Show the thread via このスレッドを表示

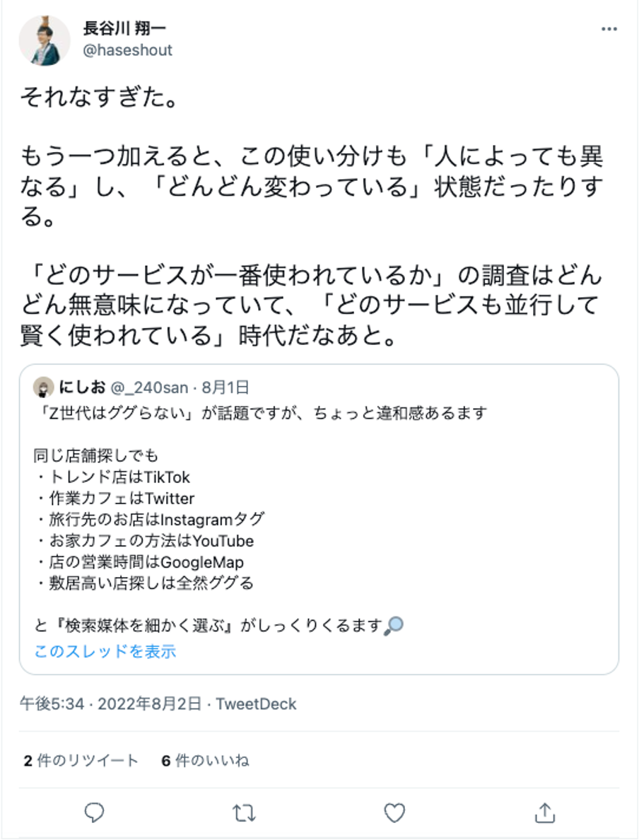tap(105, 651)
